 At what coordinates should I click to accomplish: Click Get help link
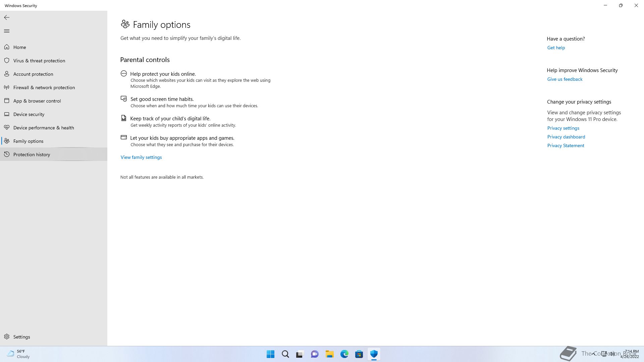click(556, 48)
